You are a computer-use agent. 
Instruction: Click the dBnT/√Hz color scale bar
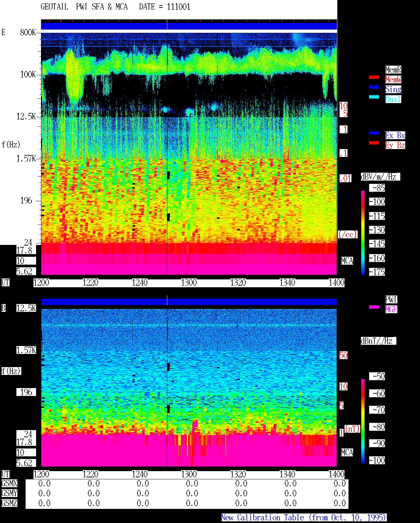pyautogui.click(x=363, y=421)
